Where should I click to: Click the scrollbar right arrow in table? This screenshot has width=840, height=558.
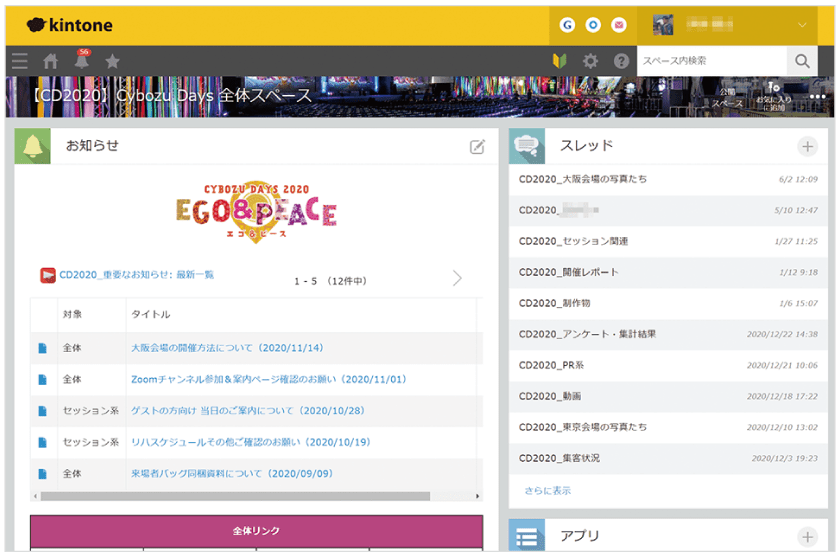pos(477,496)
